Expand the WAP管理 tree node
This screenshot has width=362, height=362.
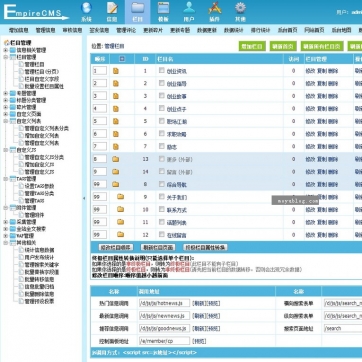click(x=6, y=236)
